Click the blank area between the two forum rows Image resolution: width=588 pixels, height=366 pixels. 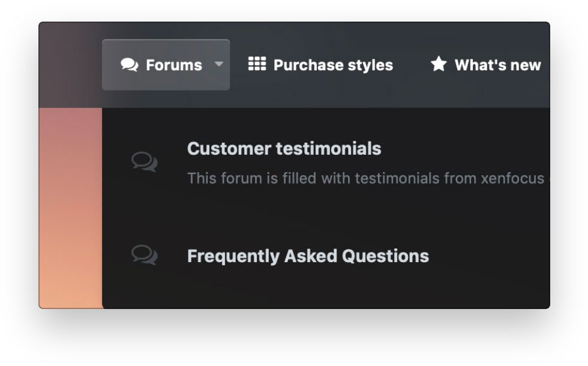click(324, 216)
